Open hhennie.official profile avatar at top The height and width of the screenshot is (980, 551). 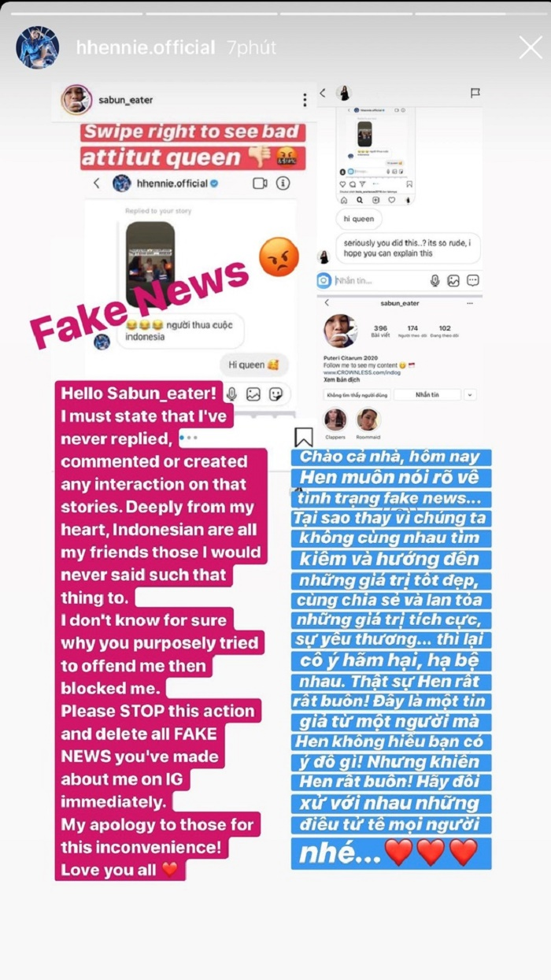point(37,48)
